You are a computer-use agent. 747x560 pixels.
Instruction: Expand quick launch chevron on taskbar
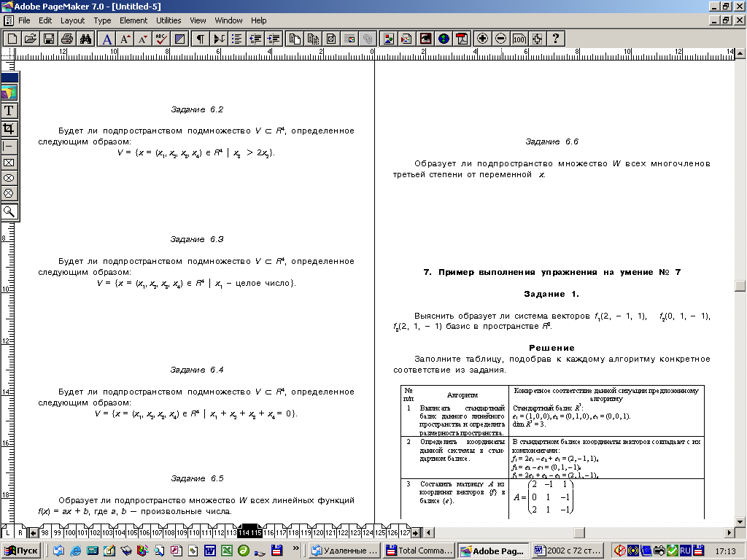[x=295, y=548]
